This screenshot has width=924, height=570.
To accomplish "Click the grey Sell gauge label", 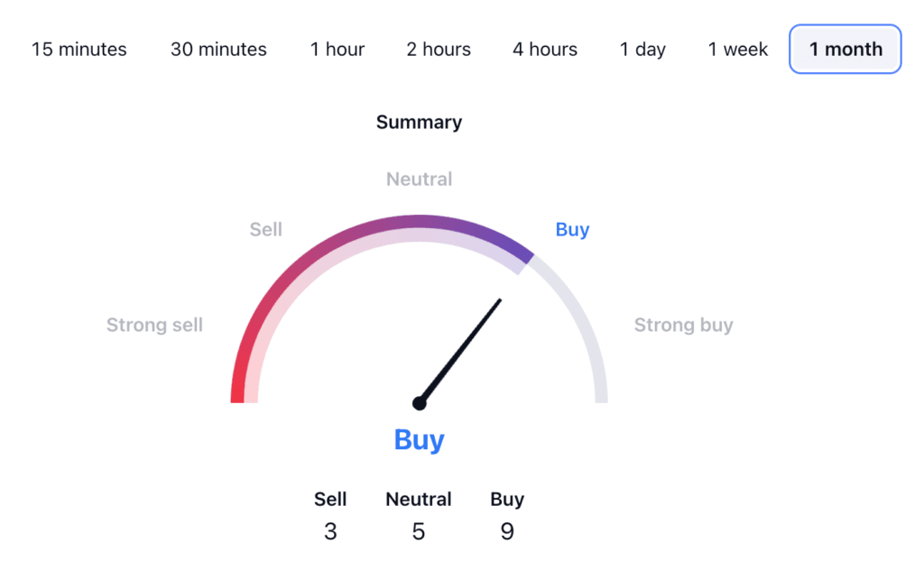I will point(266,229).
